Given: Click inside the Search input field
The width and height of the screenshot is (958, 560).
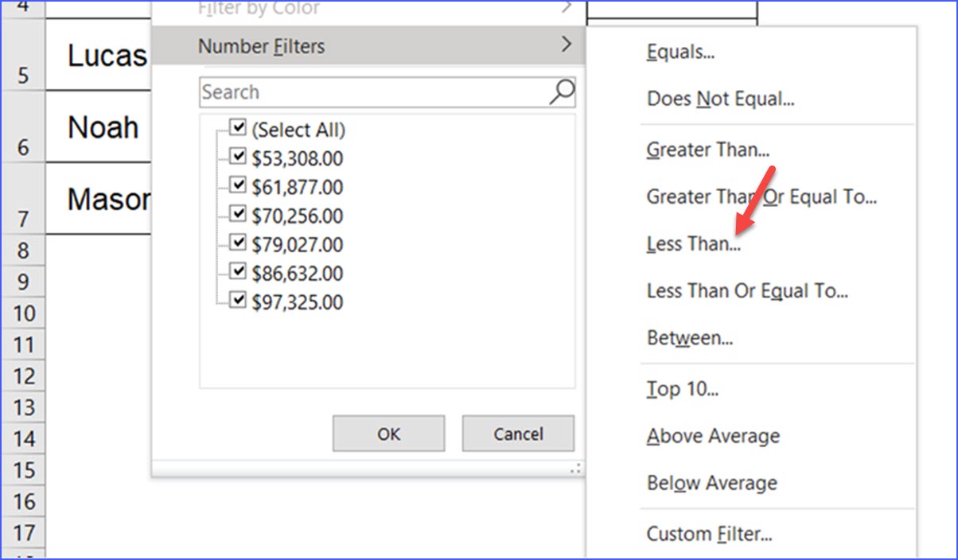Looking at the screenshot, I should (x=358, y=92).
